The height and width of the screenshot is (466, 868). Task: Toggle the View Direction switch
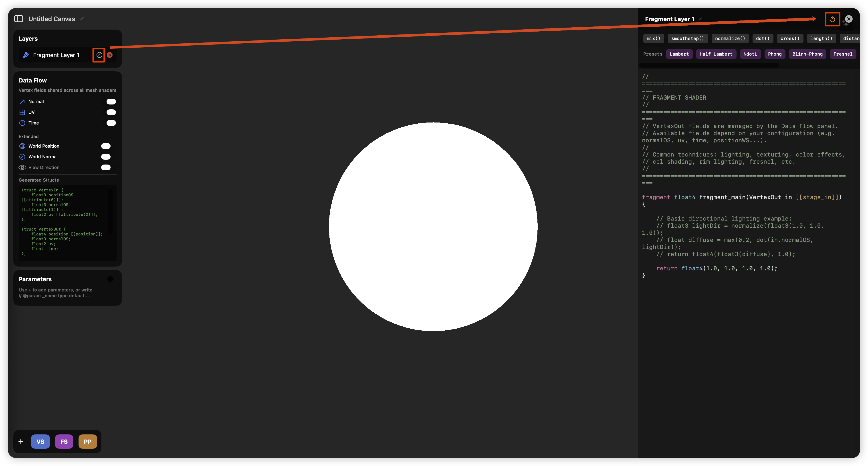click(x=106, y=167)
